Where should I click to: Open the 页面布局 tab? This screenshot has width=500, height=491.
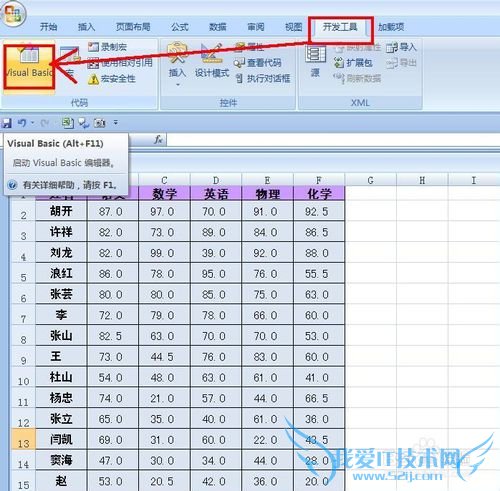[x=133, y=27]
